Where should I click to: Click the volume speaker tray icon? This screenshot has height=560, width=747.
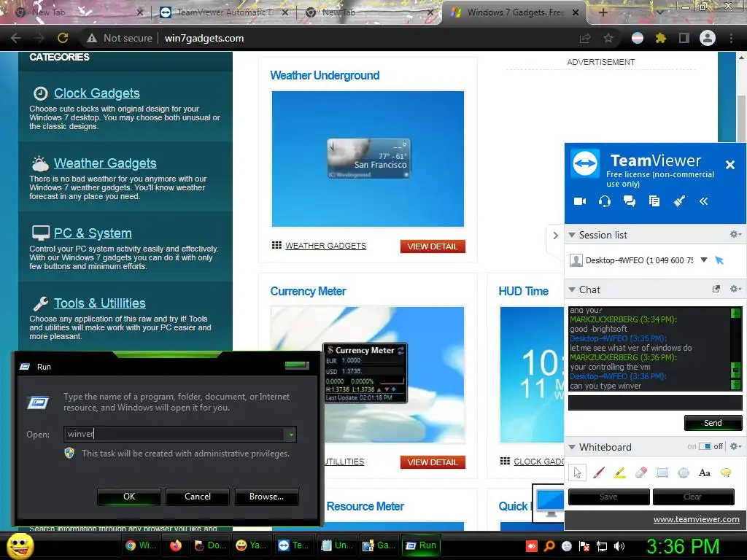[619, 546]
